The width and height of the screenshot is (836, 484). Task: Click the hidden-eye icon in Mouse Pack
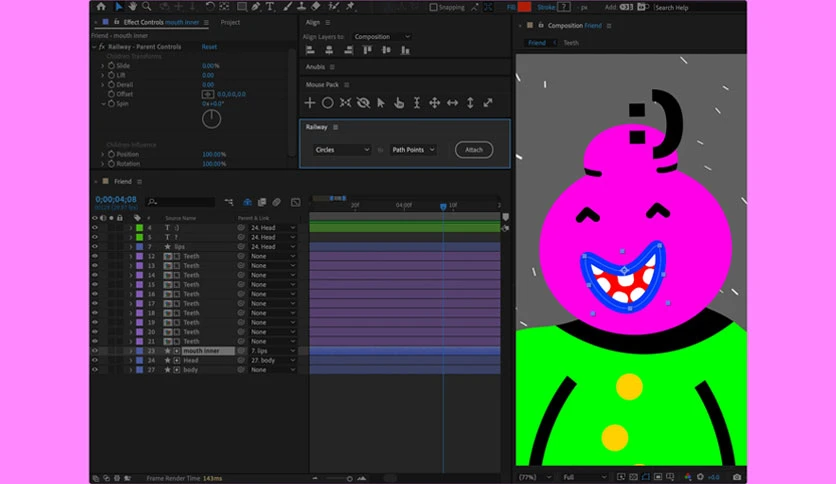[363, 103]
